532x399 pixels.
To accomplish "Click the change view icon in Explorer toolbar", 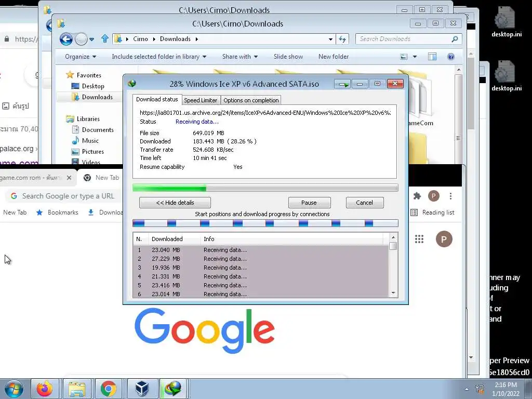I will (x=403, y=57).
